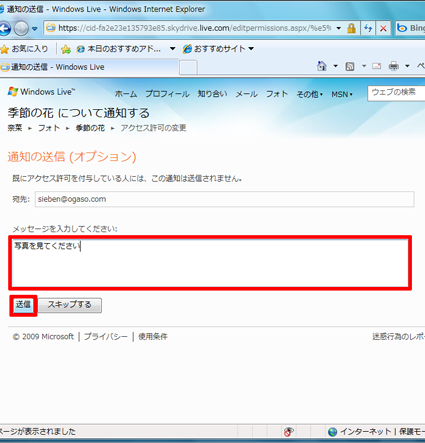The width and height of the screenshot is (425, 443).
Task: Open the MSN dropdown in Windows Live header
Action: tap(342, 94)
